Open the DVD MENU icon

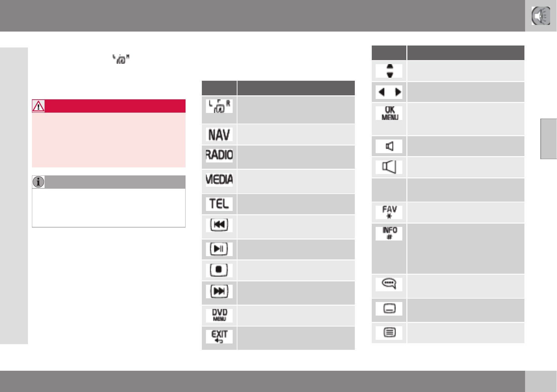[219, 315]
